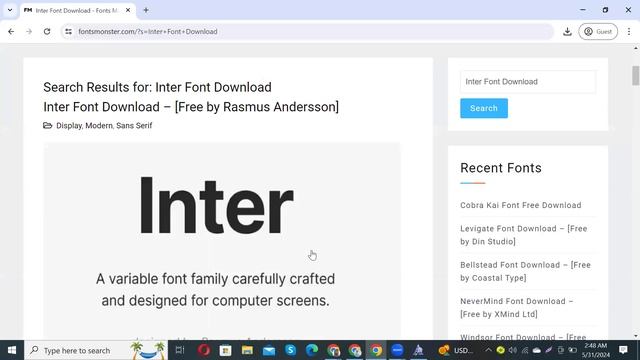Image resolution: width=640 pixels, height=360 pixels.
Task: Open the volume control tray icon
Action: (513, 350)
